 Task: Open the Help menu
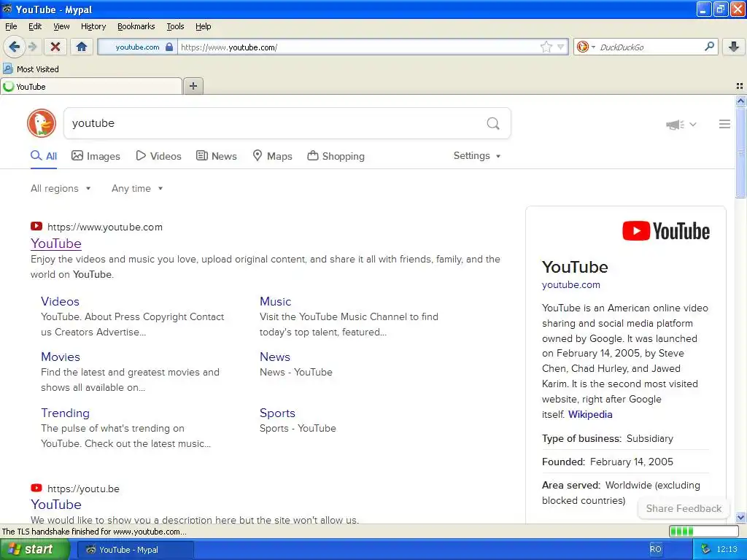click(203, 26)
